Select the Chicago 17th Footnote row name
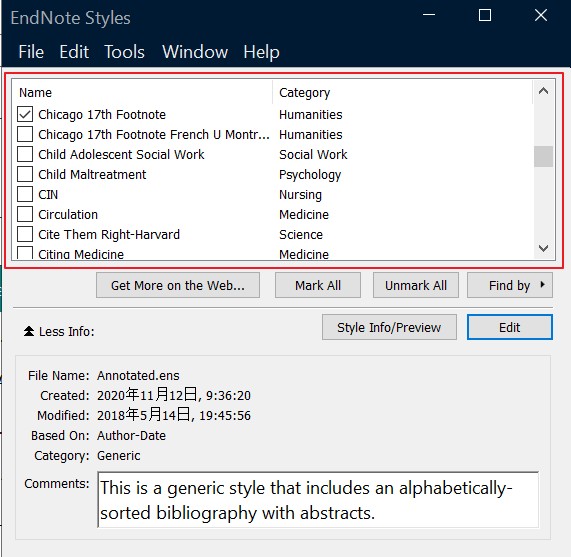This screenshot has height=557, width=571. coord(102,115)
